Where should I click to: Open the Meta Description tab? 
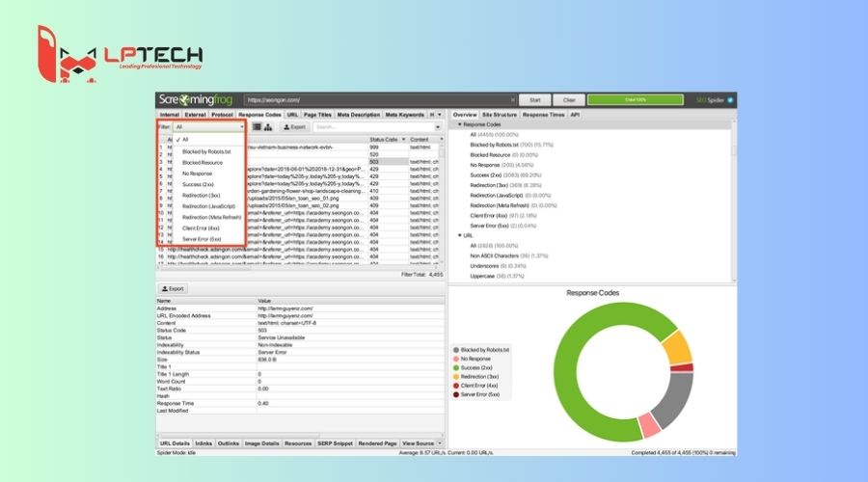(359, 115)
